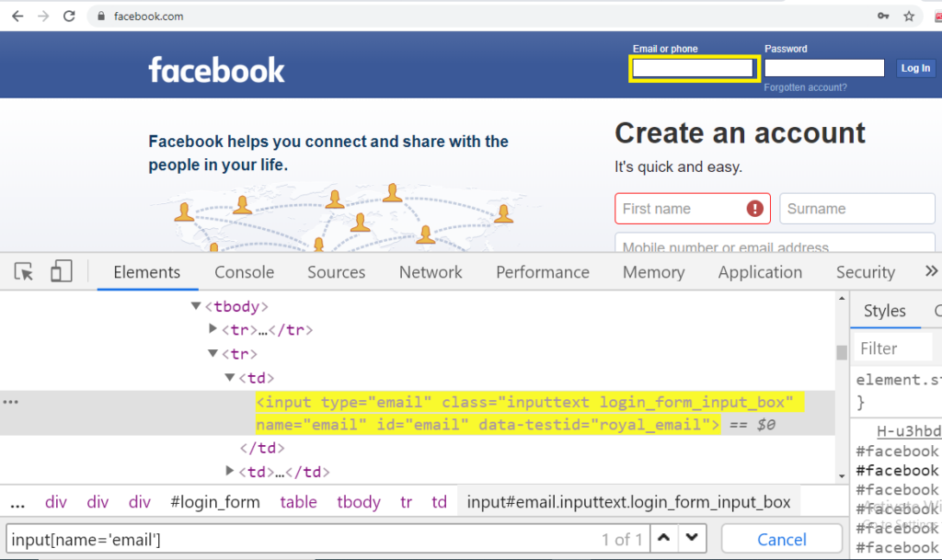Select the Styles pane tab
The height and width of the screenshot is (560, 942).
pyautogui.click(x=884, y=311)
